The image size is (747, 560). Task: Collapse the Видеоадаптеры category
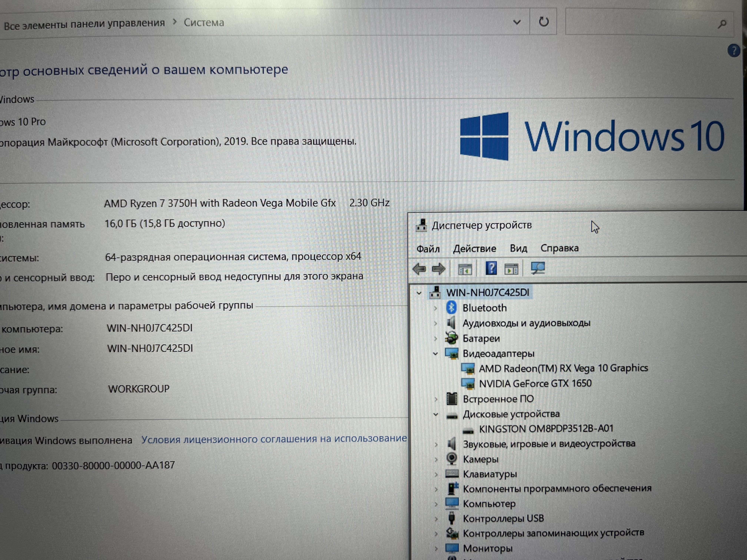(435, 354)
